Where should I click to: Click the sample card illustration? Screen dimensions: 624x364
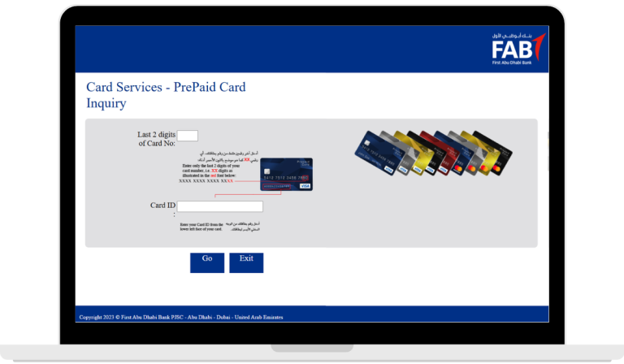pyautogui.click(x=286, y=174)
